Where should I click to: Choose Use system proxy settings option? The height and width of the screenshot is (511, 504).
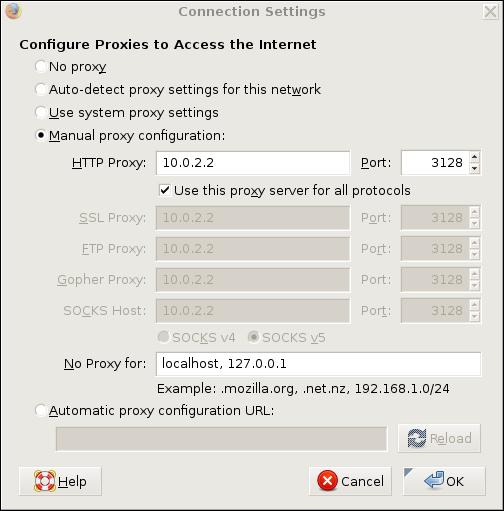[40, 112]
